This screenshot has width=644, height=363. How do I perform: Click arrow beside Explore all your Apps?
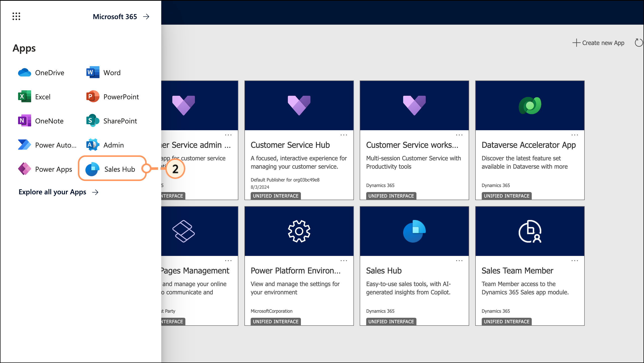[95, 192]
